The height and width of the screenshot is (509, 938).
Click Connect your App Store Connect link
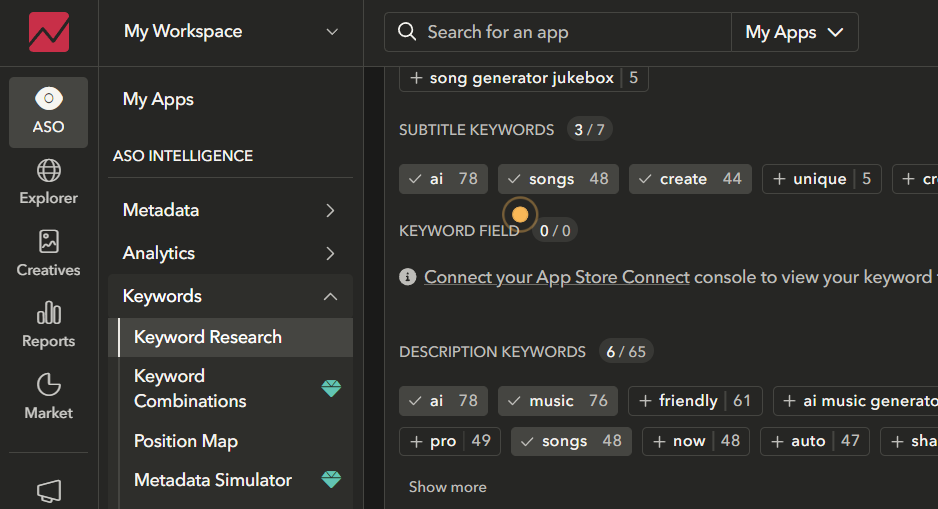(x=556, y=277)
